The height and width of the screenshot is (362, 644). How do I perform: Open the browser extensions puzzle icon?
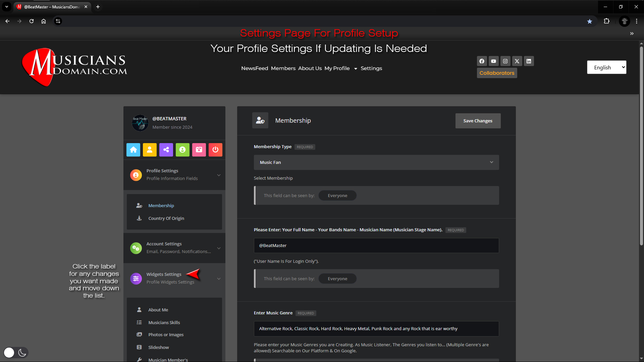tap(606, 21)
